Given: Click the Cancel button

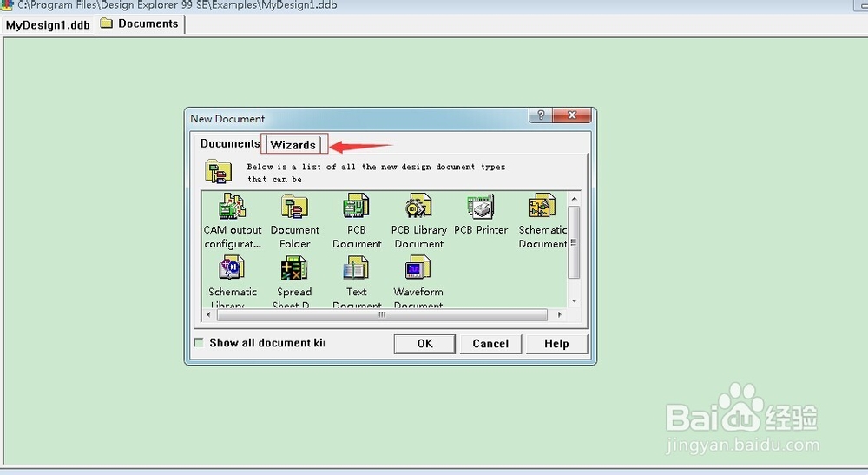Looking at the screenshot, I should 490,343.
